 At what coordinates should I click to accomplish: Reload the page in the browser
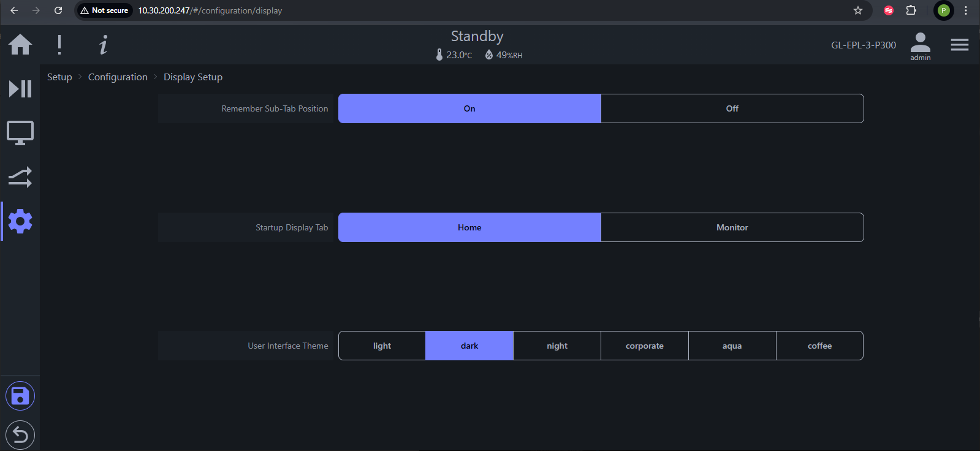click(58, 10)
